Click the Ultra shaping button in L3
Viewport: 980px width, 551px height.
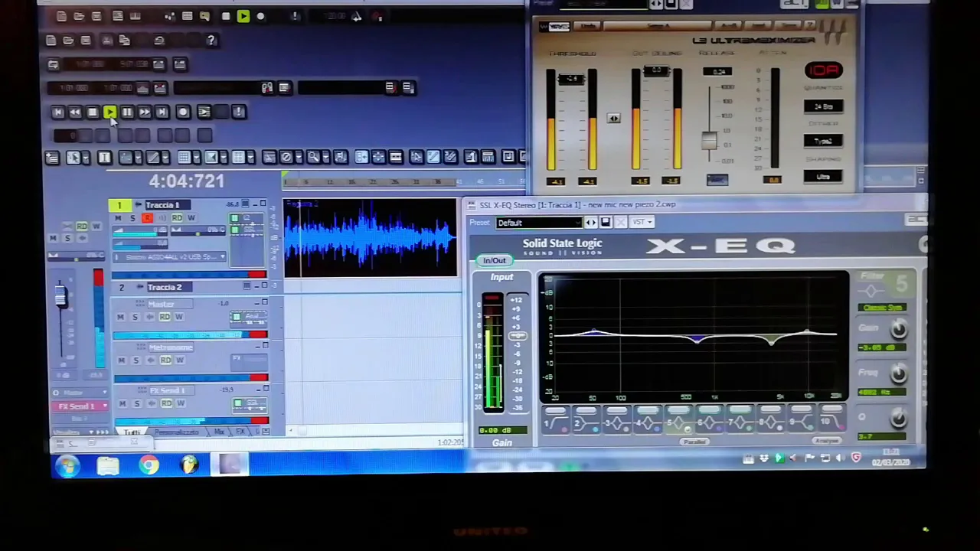click(823, 177)
